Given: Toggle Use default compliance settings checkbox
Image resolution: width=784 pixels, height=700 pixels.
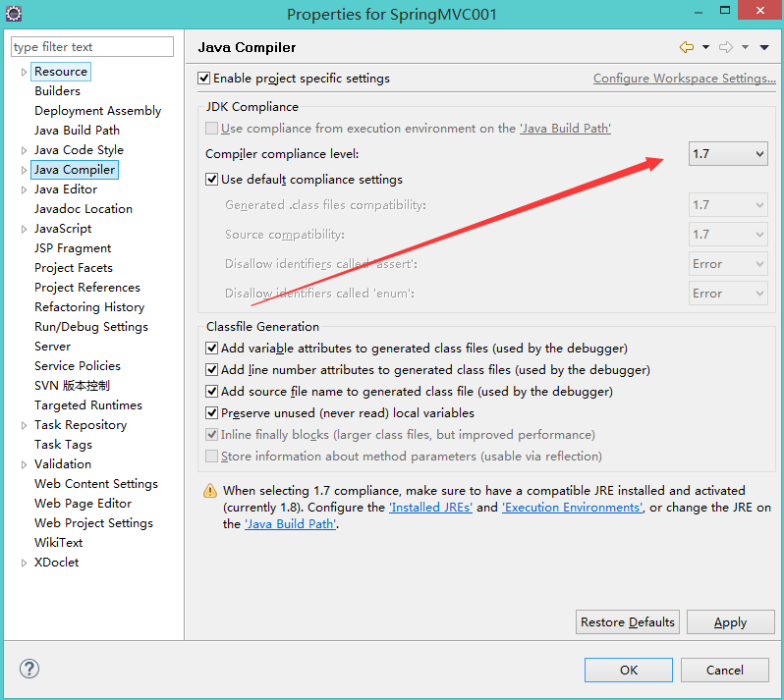Looking at the screenshot, I should pos(211,180).
